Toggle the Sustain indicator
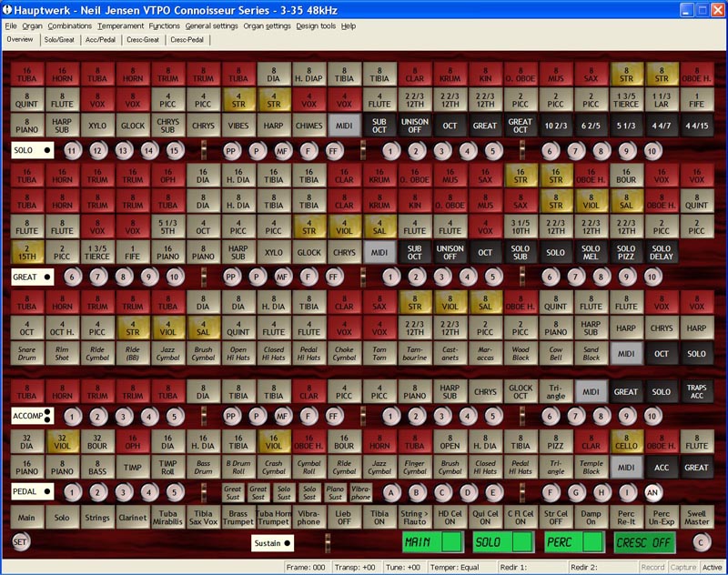Screen dimensions: 728x575 [272, 543]
